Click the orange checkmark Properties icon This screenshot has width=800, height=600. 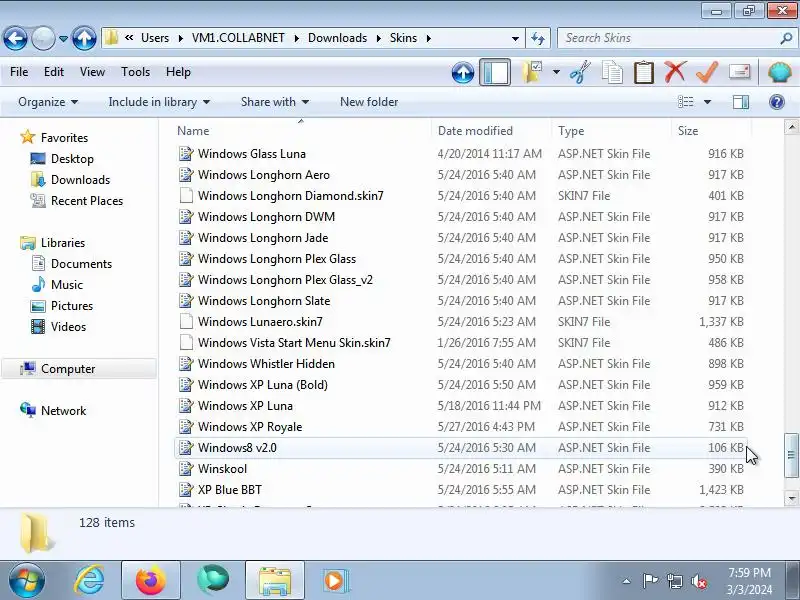tap(707, 72)
